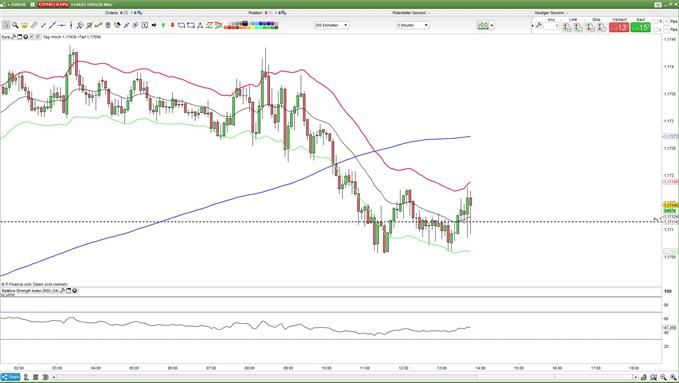Screen dimensions: 679x383
Task: Click second Stop order icon
Action: [601, 27]
